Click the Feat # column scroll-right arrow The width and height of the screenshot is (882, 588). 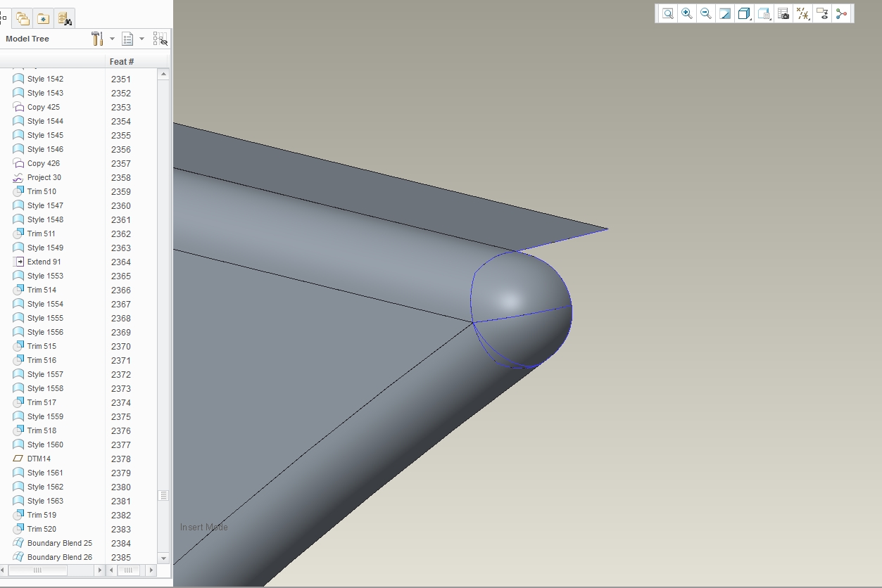151,570
